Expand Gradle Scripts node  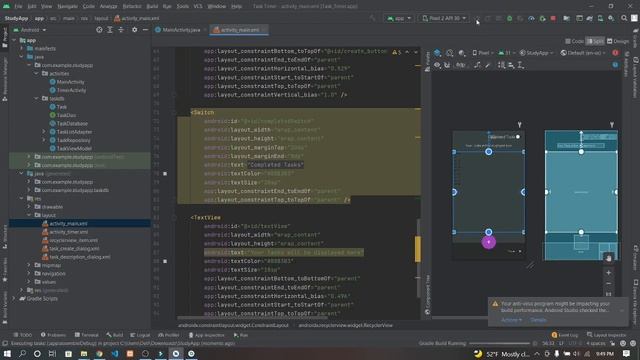[x=14, y=299]
